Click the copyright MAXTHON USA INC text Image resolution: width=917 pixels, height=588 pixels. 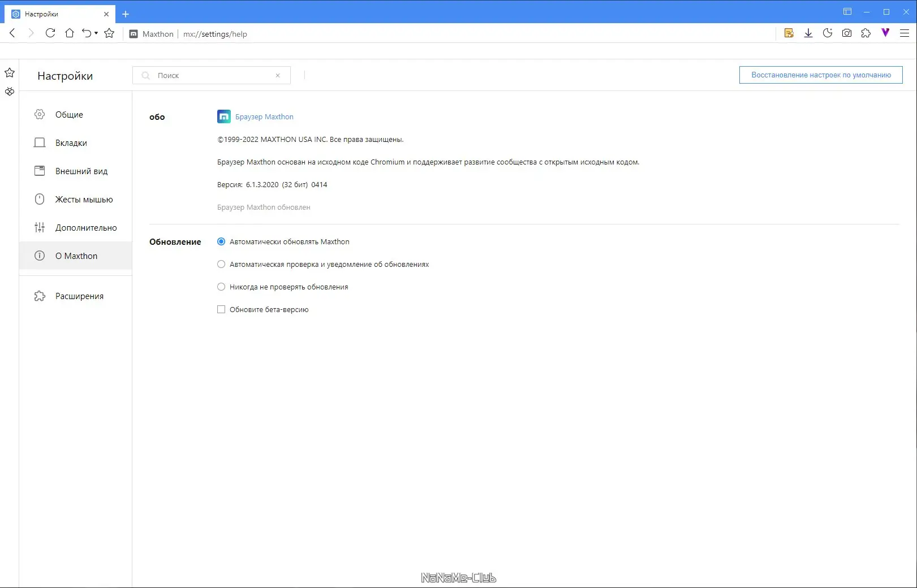pyautogui.click(x=310, y=139)
